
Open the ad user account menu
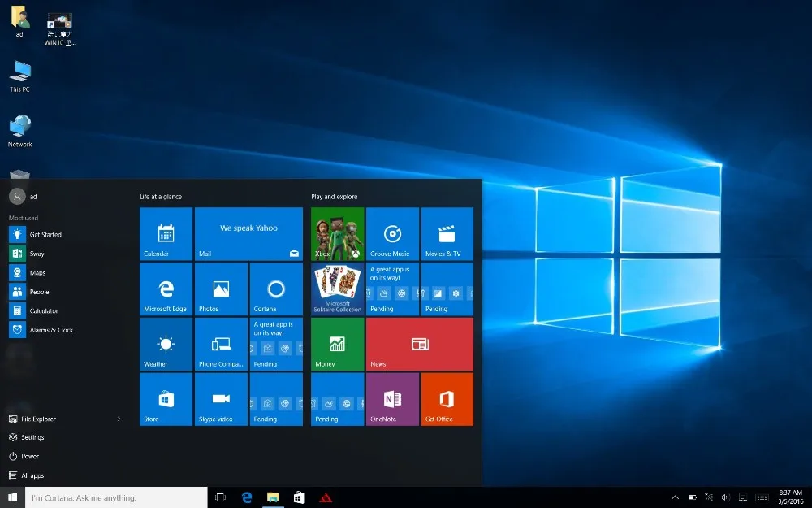click(x=24, y=197)
